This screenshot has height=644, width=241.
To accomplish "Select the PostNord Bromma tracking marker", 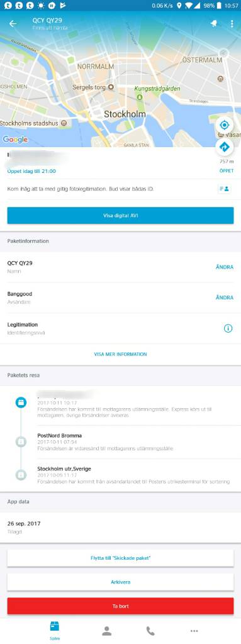I will 21,442.
